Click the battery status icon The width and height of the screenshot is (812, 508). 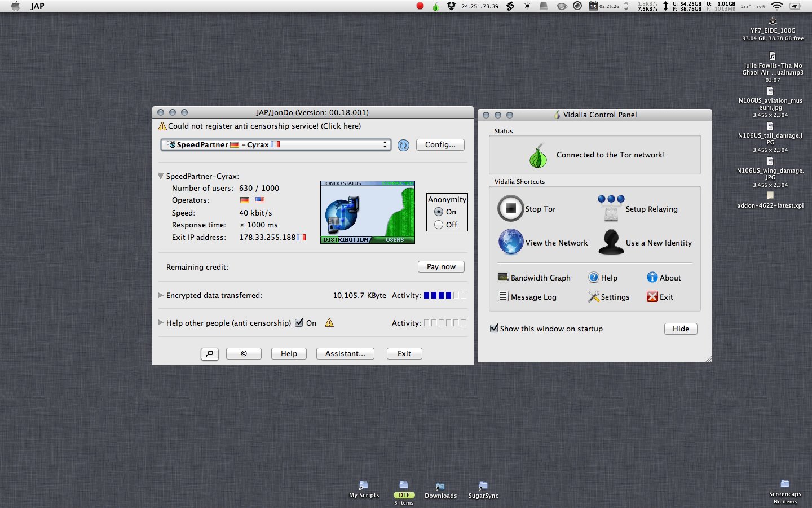click(795, 6)
